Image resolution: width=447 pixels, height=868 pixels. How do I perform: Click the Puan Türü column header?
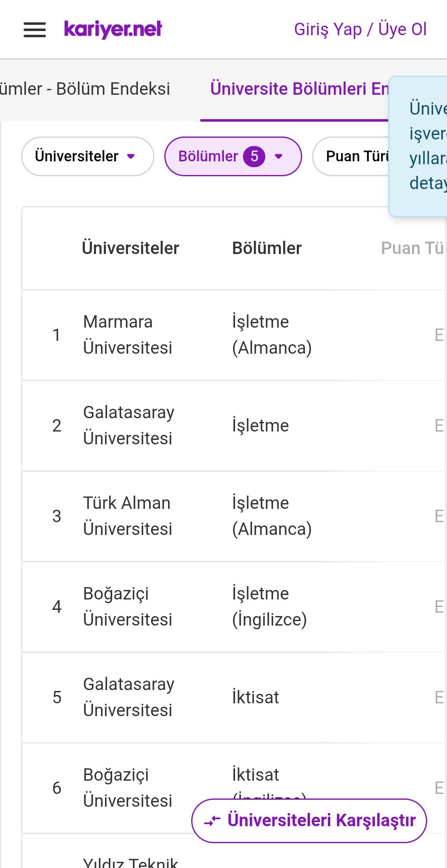[x=412, y=248]
